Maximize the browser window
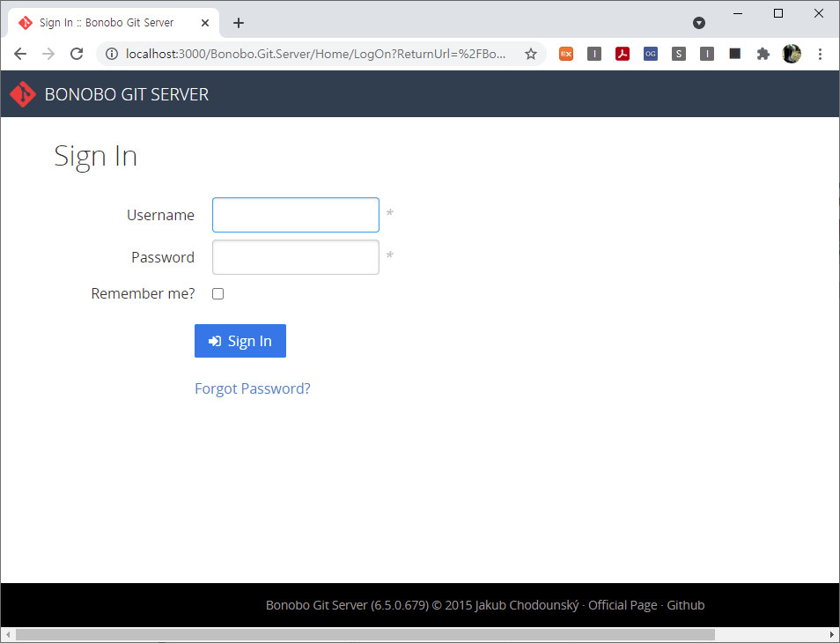This screenshot has width=840, height=643. point(778,13)
